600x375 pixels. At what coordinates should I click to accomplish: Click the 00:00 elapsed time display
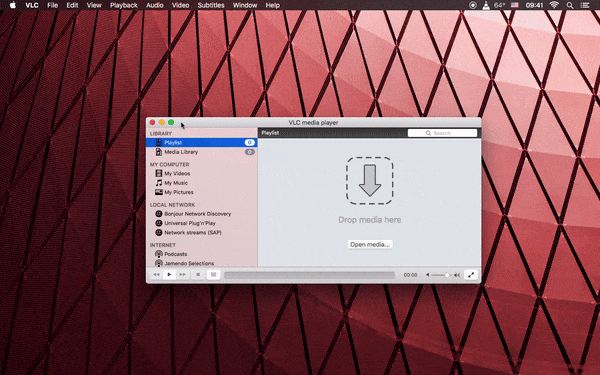pyautogui.click(x=410, y=275)
